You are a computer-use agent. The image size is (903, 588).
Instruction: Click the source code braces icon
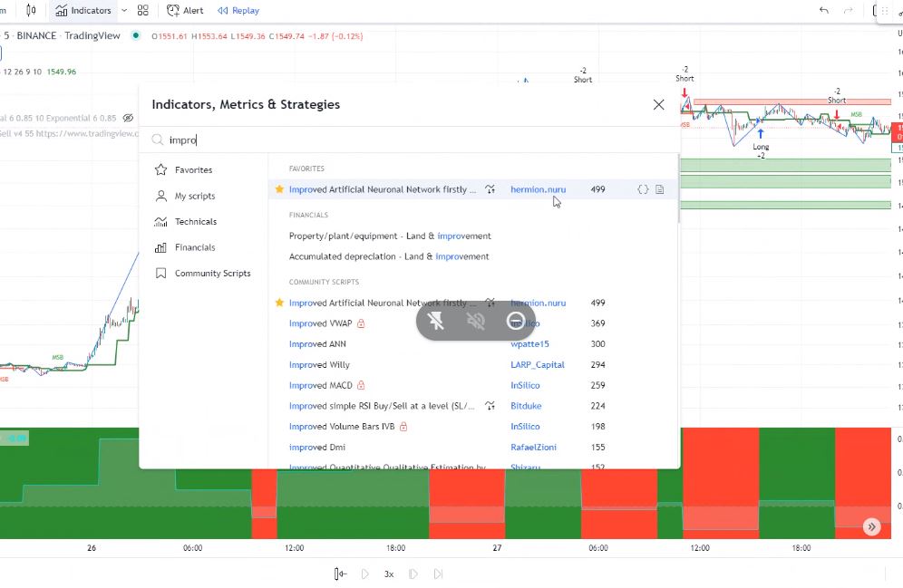point(643,189)
